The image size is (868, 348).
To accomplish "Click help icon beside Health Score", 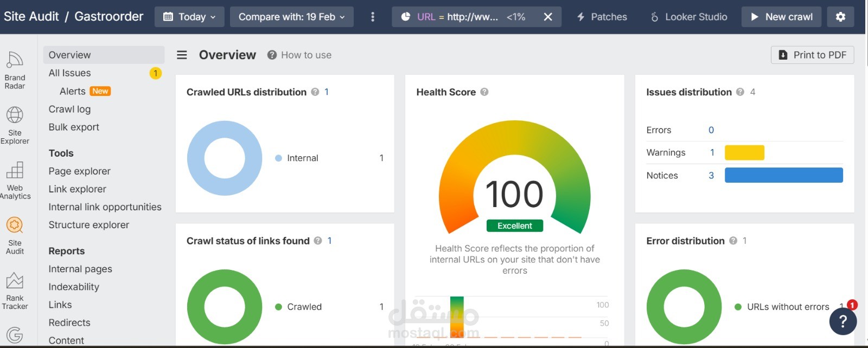I will point(484,92).
